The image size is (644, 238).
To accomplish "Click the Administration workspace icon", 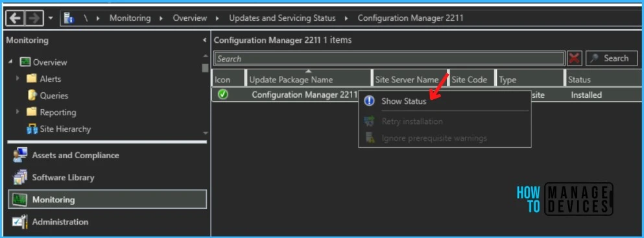I will (x=19, y=222).
